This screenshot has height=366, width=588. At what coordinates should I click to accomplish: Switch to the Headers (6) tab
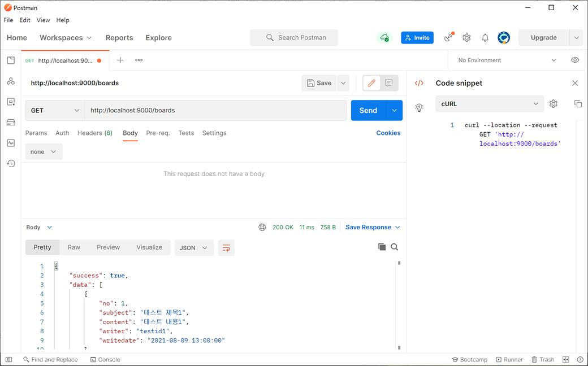tap(95, 133)
